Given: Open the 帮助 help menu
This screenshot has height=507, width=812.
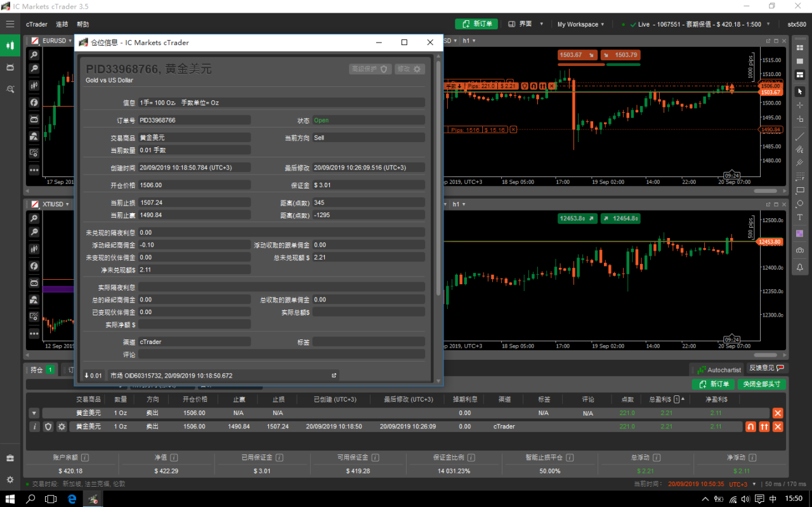Looking at the screenshot, I should [82, 24].
